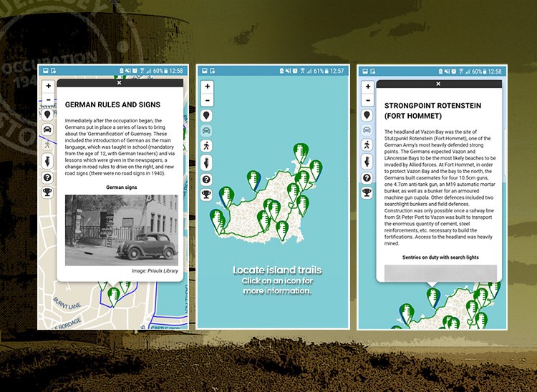537x392 pixels.
Task: Zoom in on the right phone map
Action: [x=368, y=87]
